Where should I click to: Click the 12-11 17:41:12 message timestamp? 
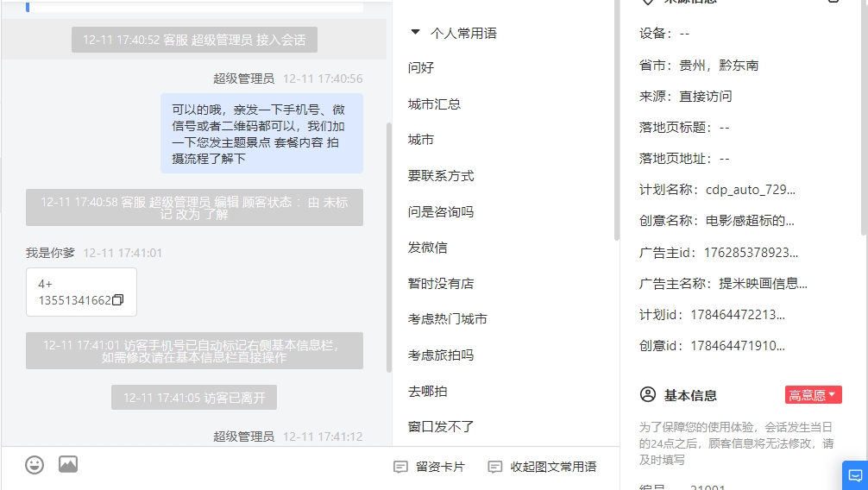point(323,437)
